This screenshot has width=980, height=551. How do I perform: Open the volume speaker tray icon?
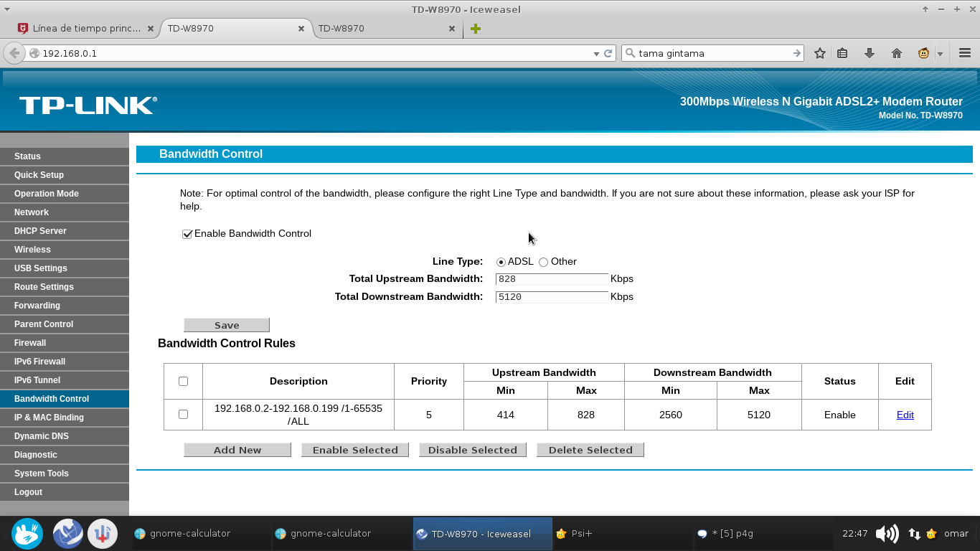click(x=887, y=534)
